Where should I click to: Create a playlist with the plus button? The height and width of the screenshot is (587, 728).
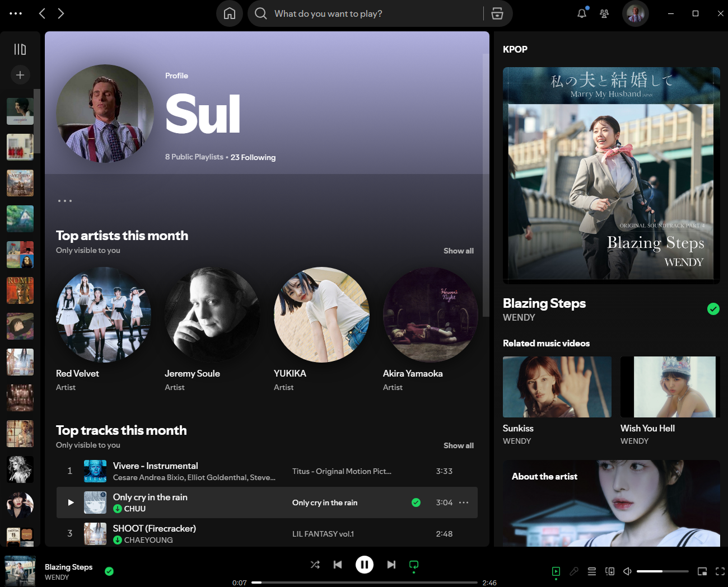pos(20,75)
